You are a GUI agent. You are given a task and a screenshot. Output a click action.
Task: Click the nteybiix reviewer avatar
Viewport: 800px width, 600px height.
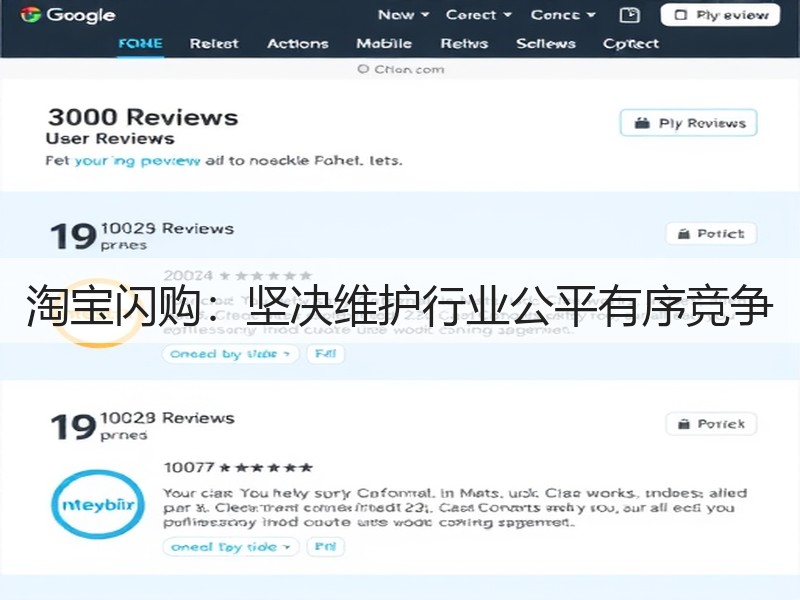[x=97, y=505]
